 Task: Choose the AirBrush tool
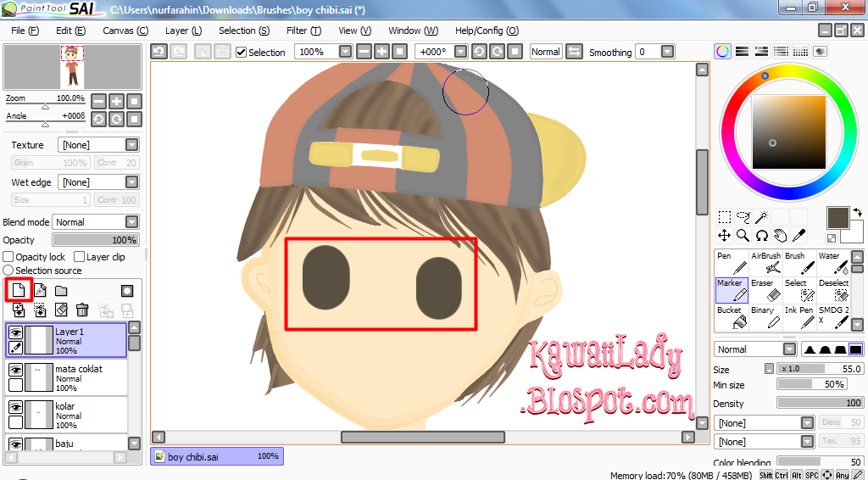pyautogui.click(x=765, y=264)
